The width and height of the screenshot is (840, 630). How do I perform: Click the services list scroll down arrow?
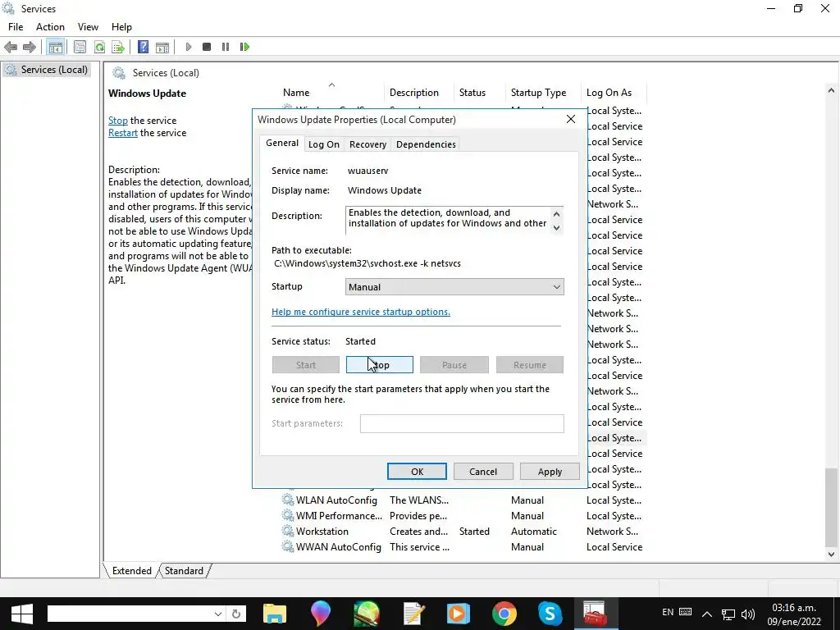point(831,555)
